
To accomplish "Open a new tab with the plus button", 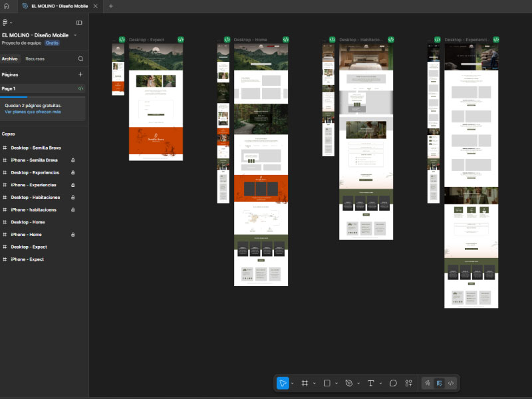I will 110,6.
